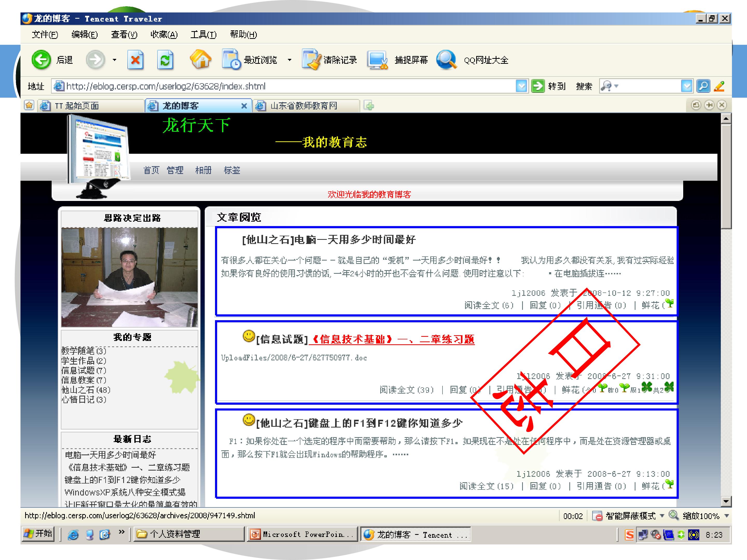Open the Album link in blog navigation
The image size is (747, 560).
coord(203,170)
